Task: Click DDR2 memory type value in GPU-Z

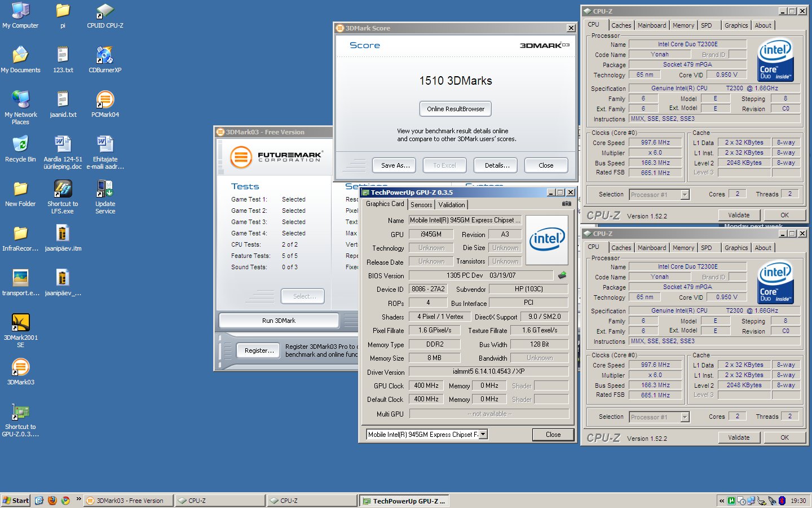Action: 435,344
